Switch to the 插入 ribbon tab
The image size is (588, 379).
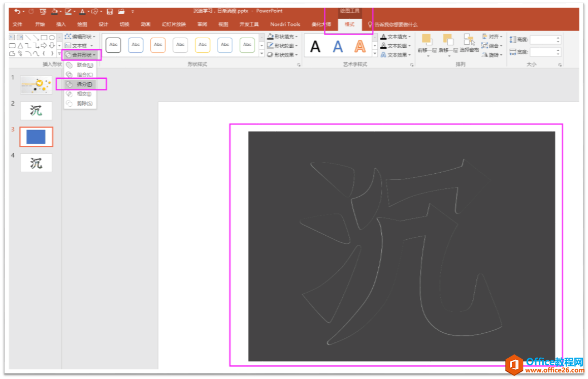coord(61,24)
